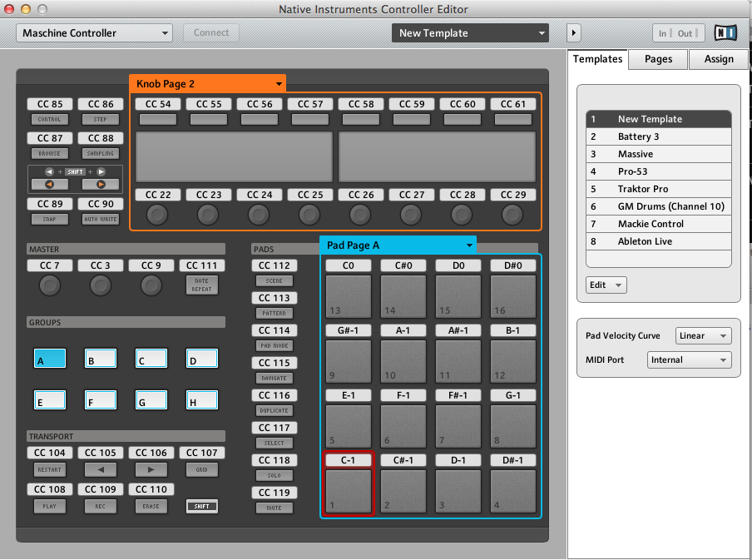This screenshot has height=560, width=752.
Task: Click the NOTE REPEAT button
Action: coord(202,285)
